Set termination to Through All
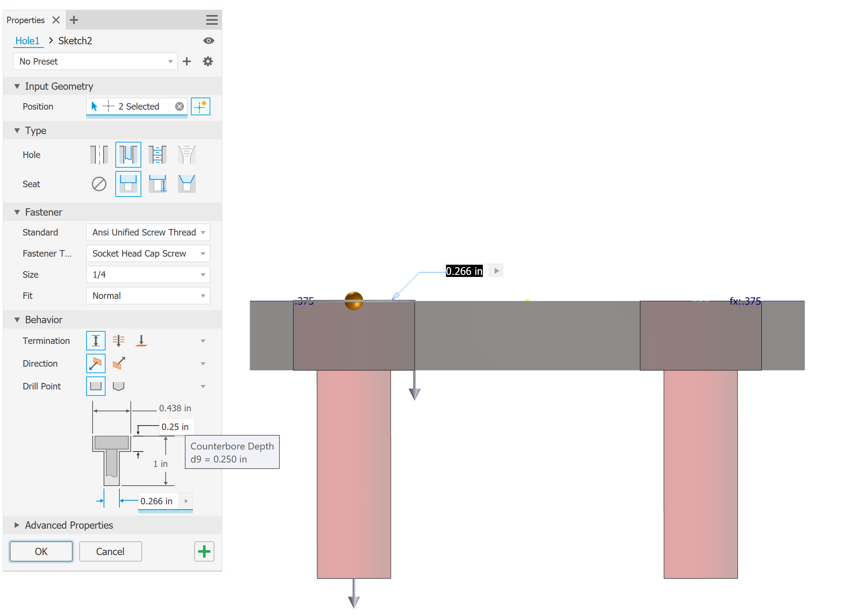The image size is (863, 616). [x=118, y=340]
